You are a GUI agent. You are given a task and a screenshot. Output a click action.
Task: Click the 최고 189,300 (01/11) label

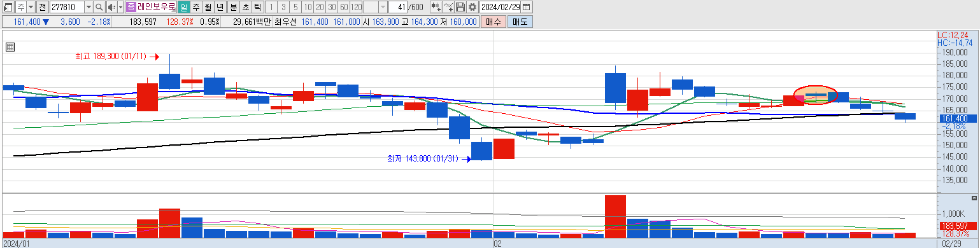(111, 56)
